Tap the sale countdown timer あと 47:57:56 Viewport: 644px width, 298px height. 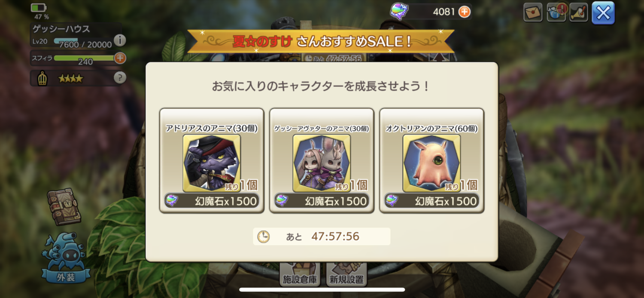click(322, 237)
